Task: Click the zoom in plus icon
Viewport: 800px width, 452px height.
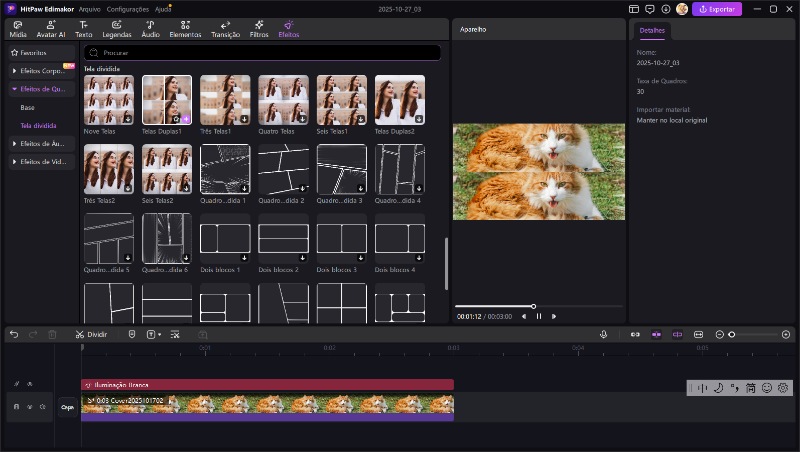Action: click(786, 334)
